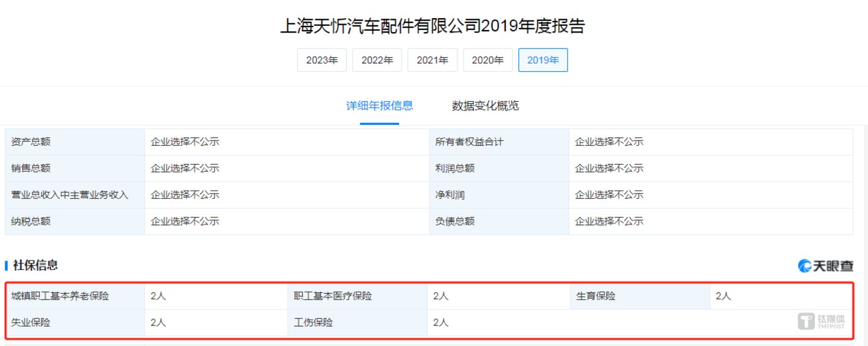Viewport: 868px width, 346px height.
Task: Click the 工伤保险 label cell
Action: [313, 322]
